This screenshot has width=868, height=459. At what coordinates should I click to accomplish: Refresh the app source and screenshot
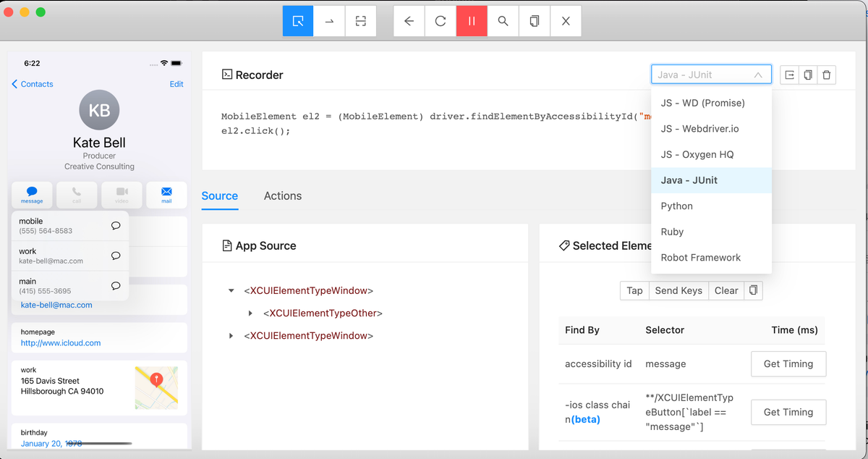pyautogui.click(x=441, y=20)
